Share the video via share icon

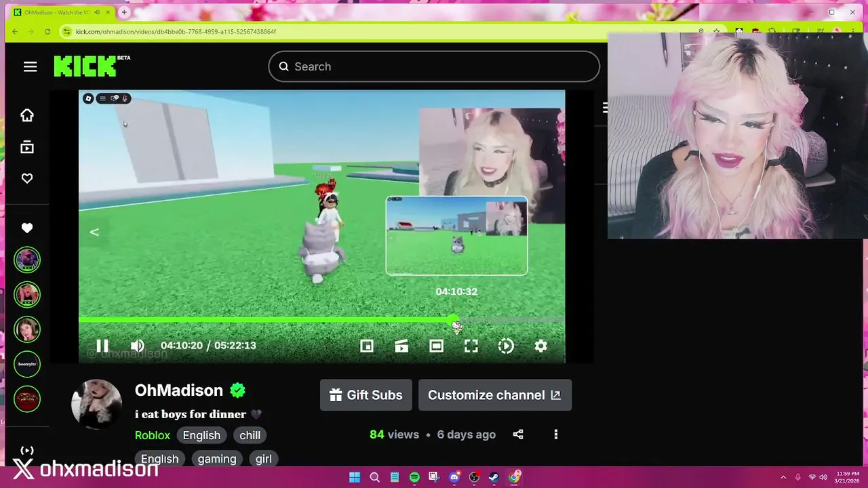[x=518, y=434]
